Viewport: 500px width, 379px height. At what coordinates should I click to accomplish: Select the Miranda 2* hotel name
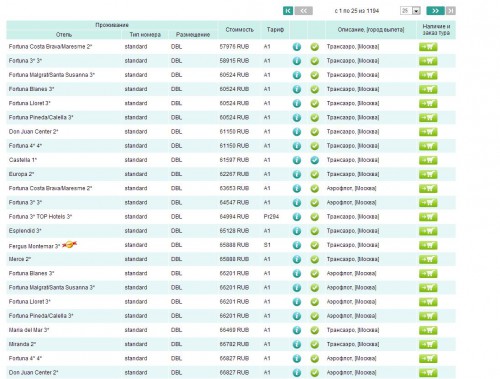coord(22,344)
